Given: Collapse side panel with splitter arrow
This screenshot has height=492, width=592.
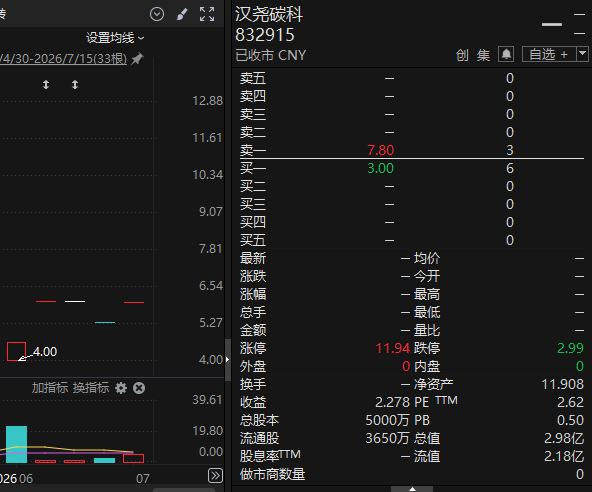Looking at the screenshot, I should pyautogui.click(x=228, y=359).
